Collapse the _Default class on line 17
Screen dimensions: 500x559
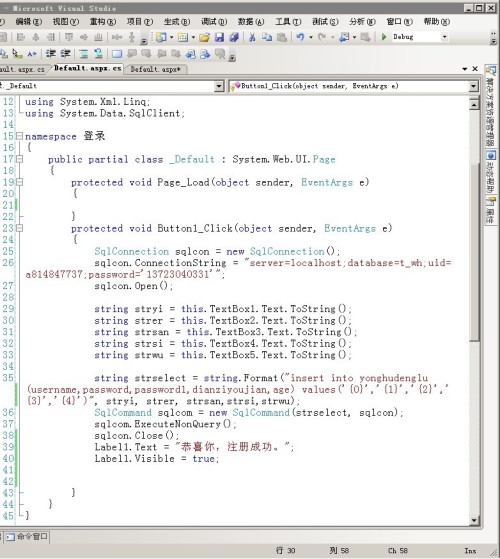19,159
